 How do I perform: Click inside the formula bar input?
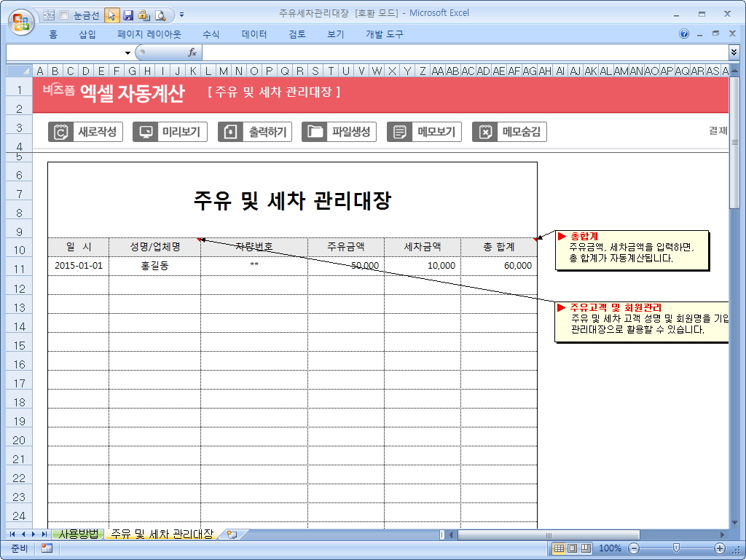tap(466, 52)
